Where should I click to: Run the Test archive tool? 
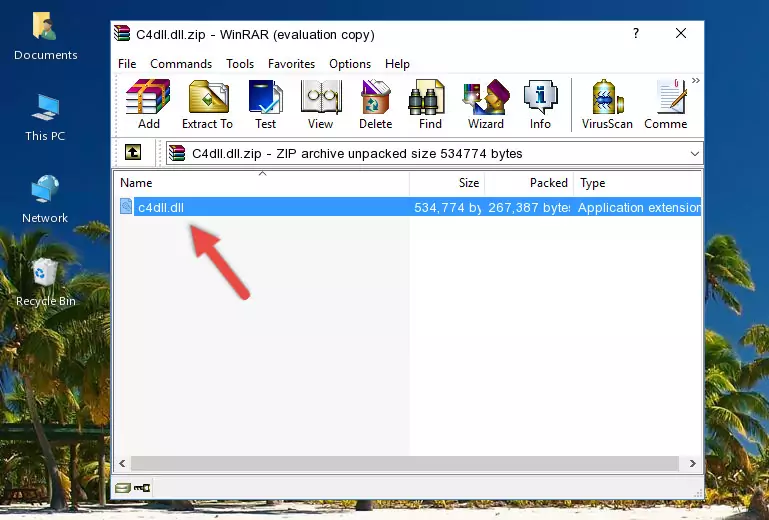pyautogui.click(x=265, y=104)
